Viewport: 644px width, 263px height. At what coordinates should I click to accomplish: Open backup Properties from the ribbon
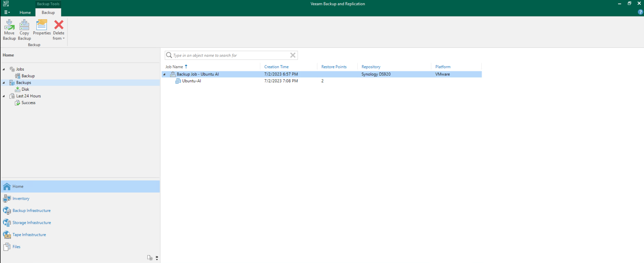coord(42,27)
